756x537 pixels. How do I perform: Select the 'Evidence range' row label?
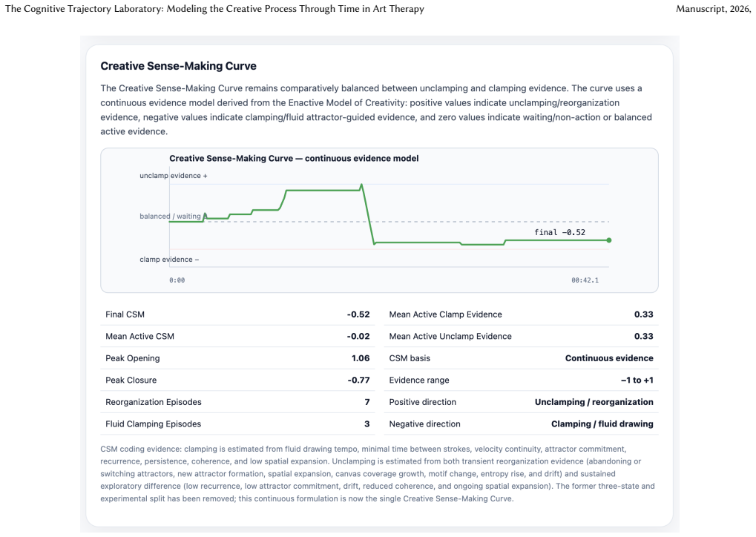pos(419,380)
